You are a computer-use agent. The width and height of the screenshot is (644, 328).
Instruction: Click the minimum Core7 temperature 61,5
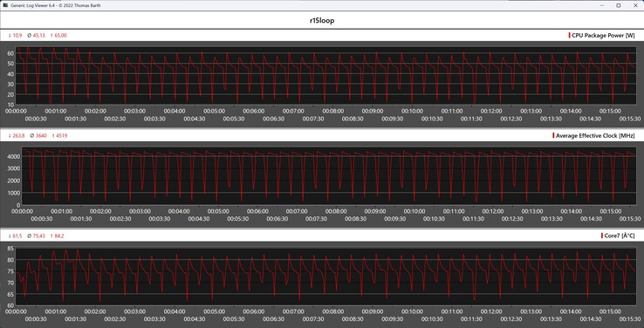17,236
